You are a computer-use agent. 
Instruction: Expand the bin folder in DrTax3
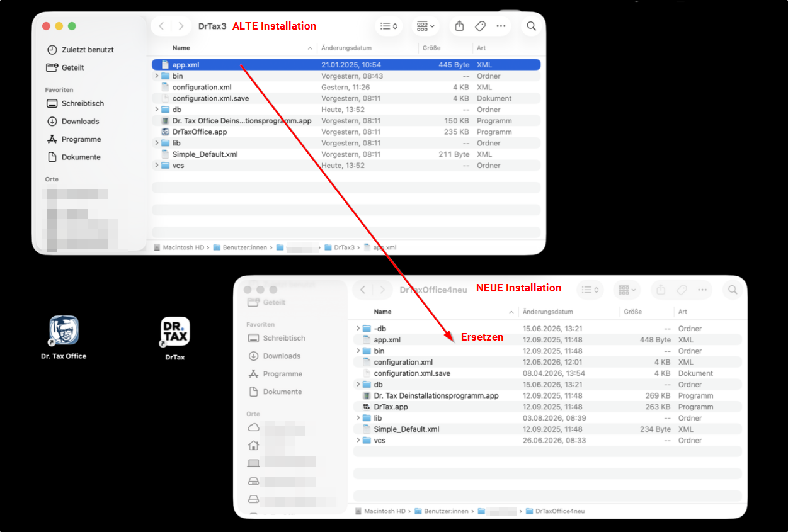(x=156, y=76)
